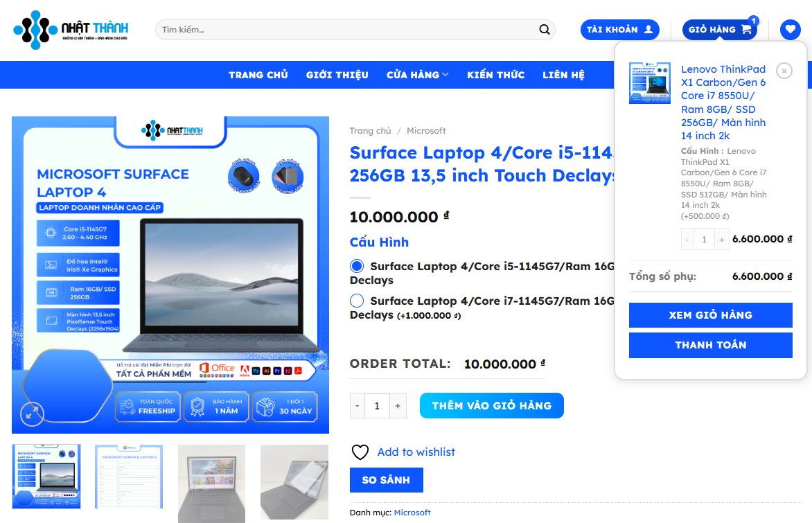812x523 pixels.
Task: Open the Microsoft category link under Danh mục
Action: pos(412,513)
